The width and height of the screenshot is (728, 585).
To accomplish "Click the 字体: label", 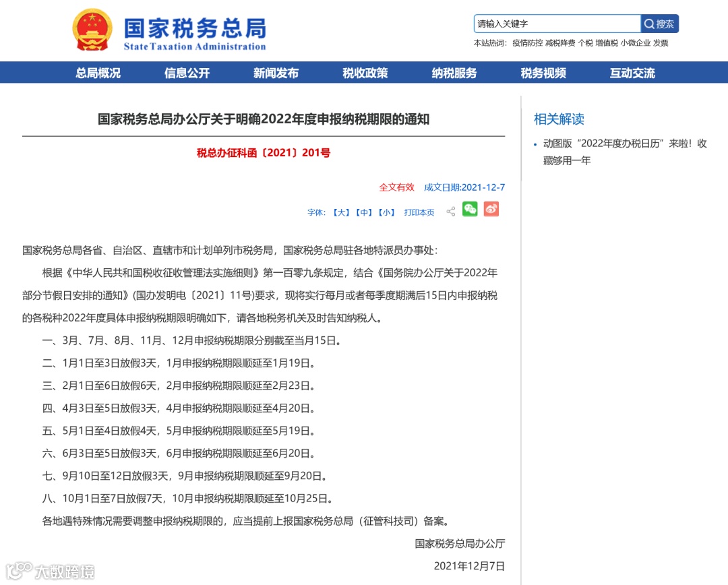I will tap(317, 213).
